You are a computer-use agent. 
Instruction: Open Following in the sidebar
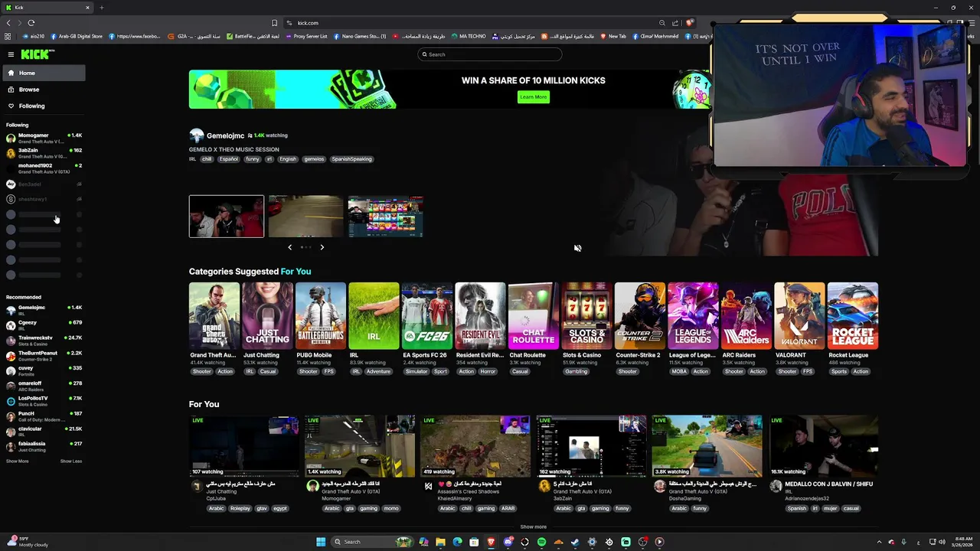[x=43, y=106]
